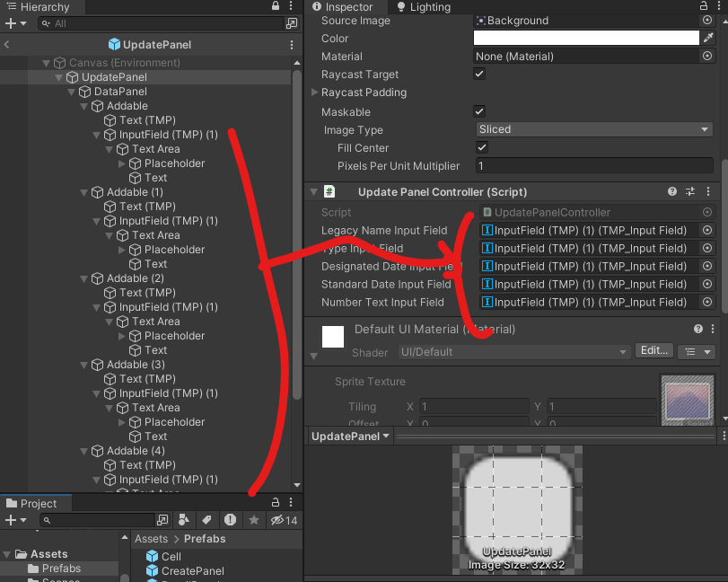The image size is (728, 582).
Task: Open the object picker for Number Text Input Field
Action: [x=707, y=302]
